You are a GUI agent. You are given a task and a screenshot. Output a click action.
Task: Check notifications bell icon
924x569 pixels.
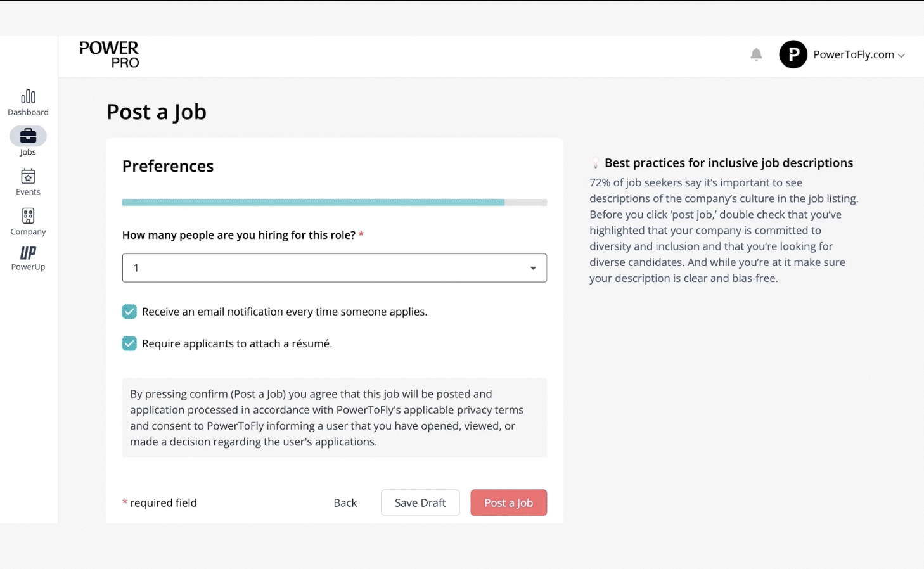coord(756,54)
